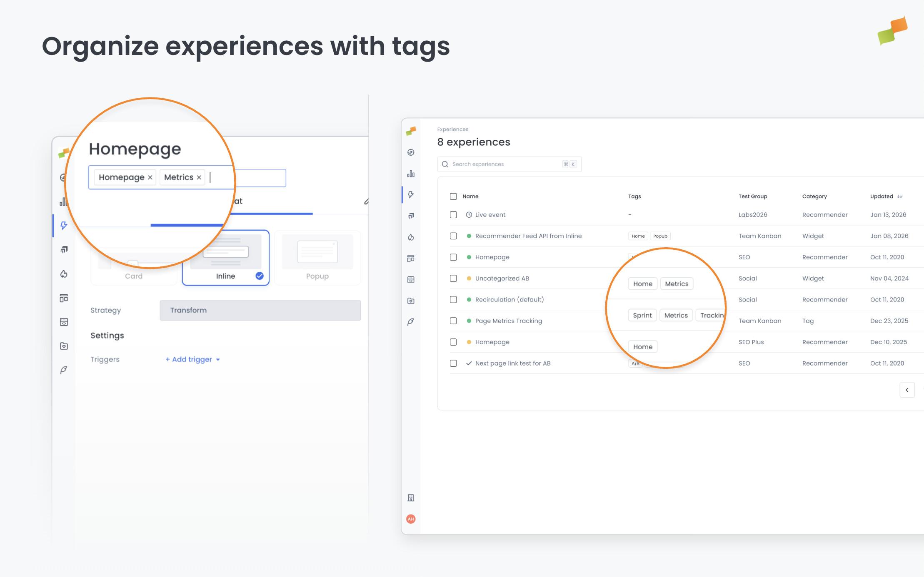This screenshot has height=577, width=924.
Task: Open the Experiences lightning bolt panel
Action: 411,194
